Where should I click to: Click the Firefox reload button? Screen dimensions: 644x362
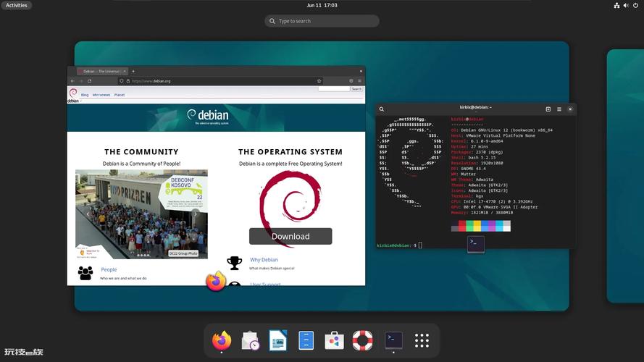coord(89,81)
